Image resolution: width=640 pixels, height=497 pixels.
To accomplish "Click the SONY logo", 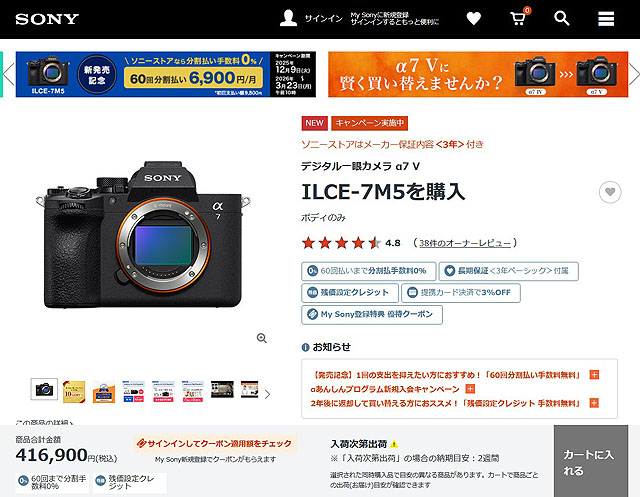I will click(x=47, y=19).
